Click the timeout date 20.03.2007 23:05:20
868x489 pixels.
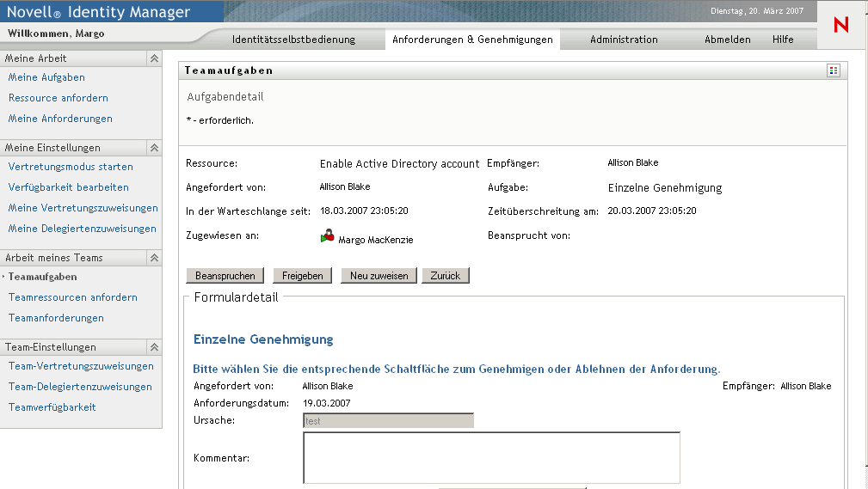click(x=652, y=211)
